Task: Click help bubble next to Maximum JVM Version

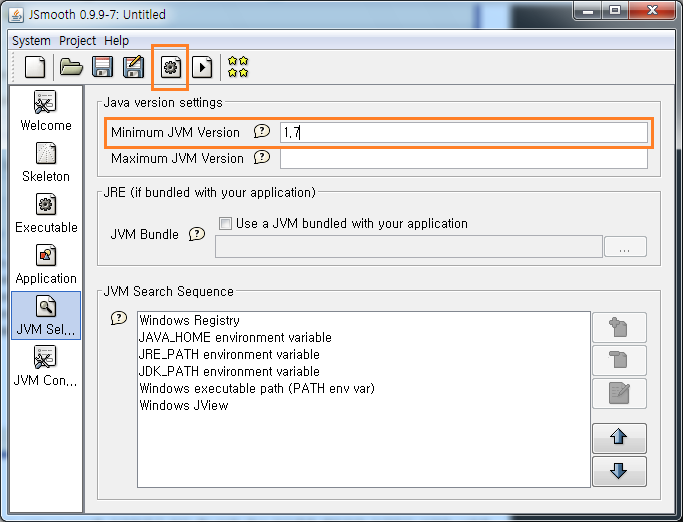Action: (x=262, y=157)
